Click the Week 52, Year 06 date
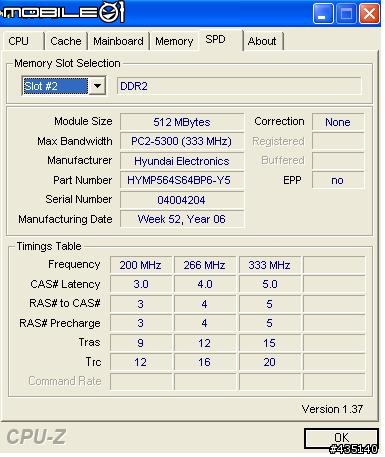 (x=182, y=219)
